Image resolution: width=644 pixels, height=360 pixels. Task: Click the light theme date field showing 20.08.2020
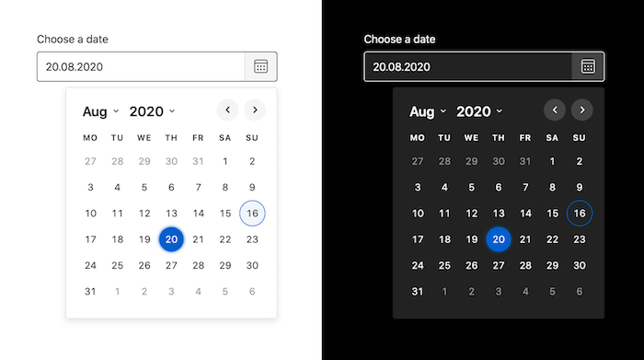tap(141, 66)
